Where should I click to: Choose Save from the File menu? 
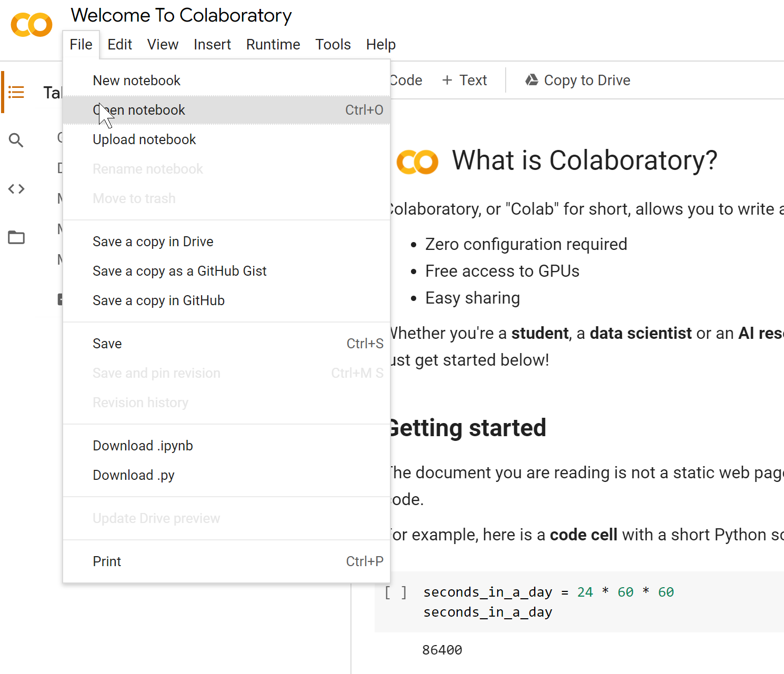click(x=227, y=344)
